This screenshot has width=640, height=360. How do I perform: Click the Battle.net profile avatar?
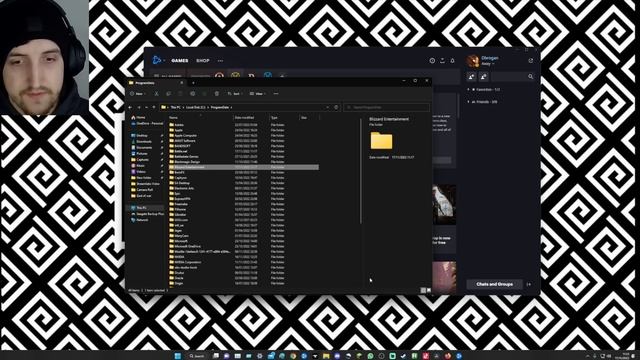click(x=473, y=61)
